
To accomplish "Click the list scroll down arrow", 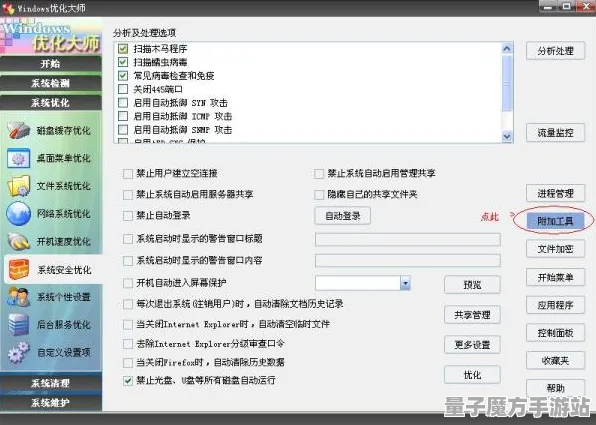I will pyautogui.click(x=507, y=136).
